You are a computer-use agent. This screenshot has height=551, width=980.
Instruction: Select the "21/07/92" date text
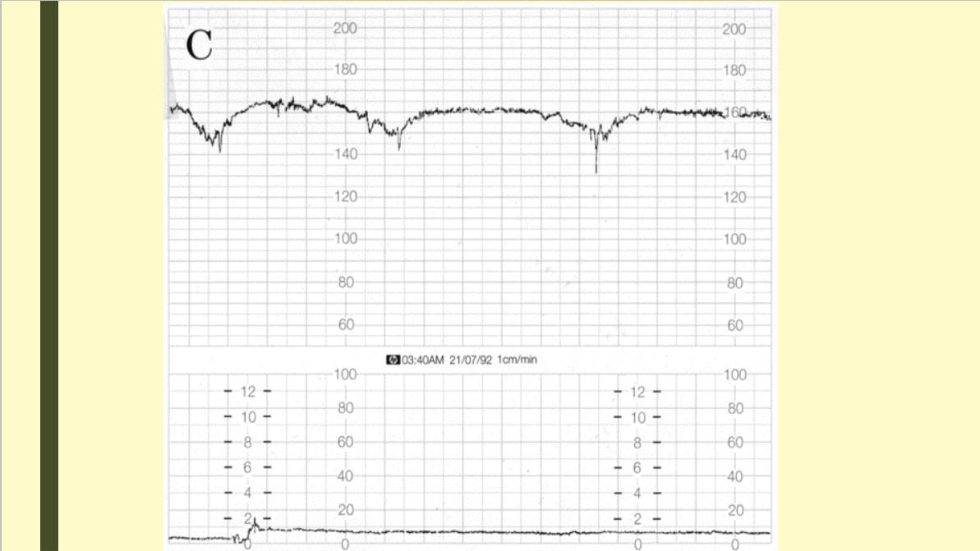coord(470,360)
